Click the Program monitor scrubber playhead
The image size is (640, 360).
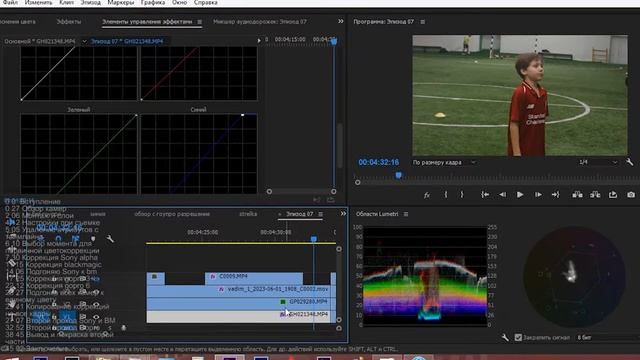pos(398,176)
